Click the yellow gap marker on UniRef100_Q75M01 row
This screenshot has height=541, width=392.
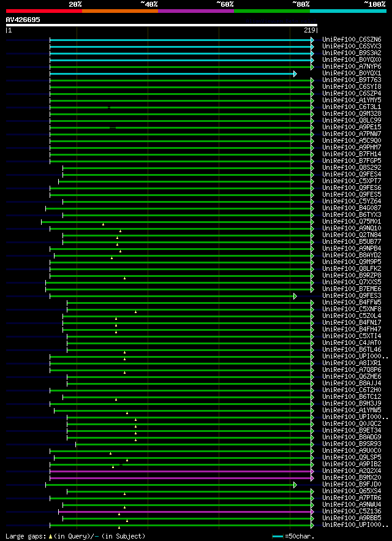[103, 225]
